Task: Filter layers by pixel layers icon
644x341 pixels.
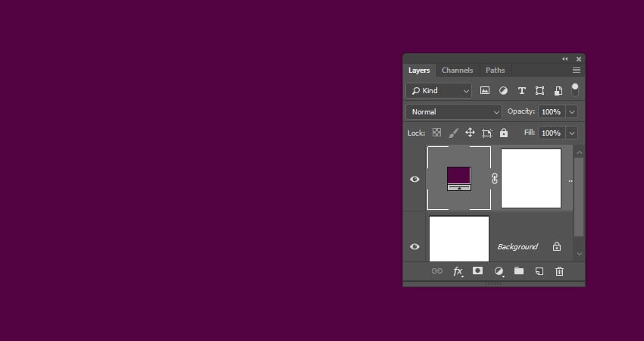Action: [485, 91]
